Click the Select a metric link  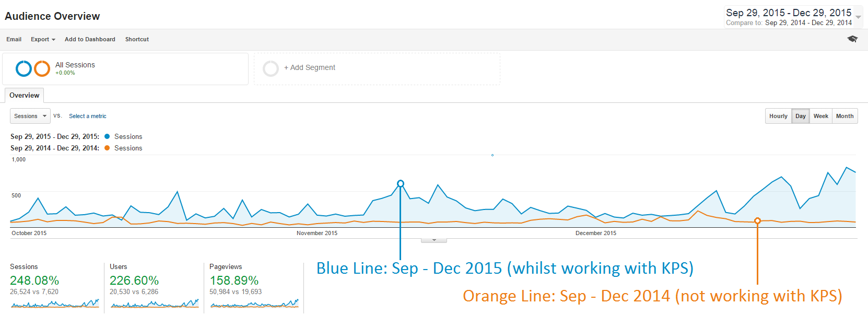(88, 116)
